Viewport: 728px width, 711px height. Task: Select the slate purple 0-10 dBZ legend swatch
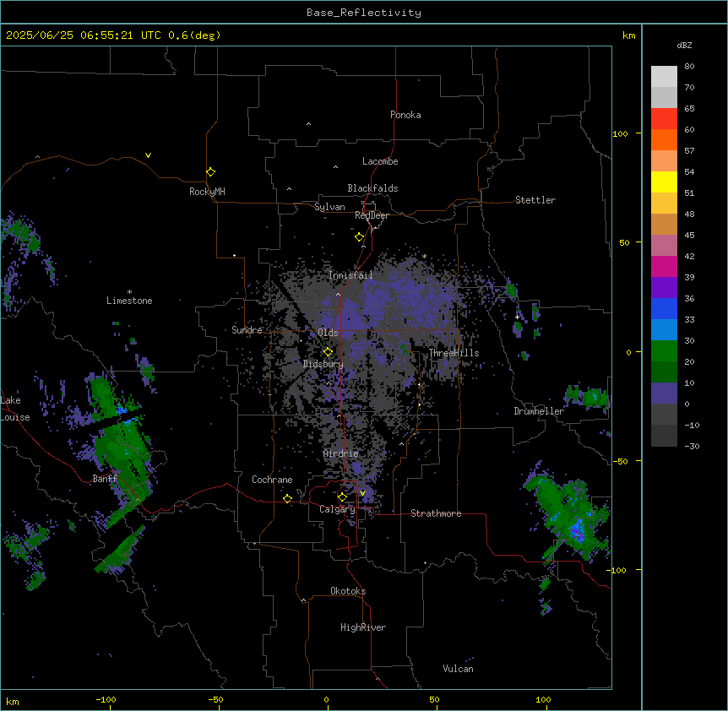pos(664,393)
